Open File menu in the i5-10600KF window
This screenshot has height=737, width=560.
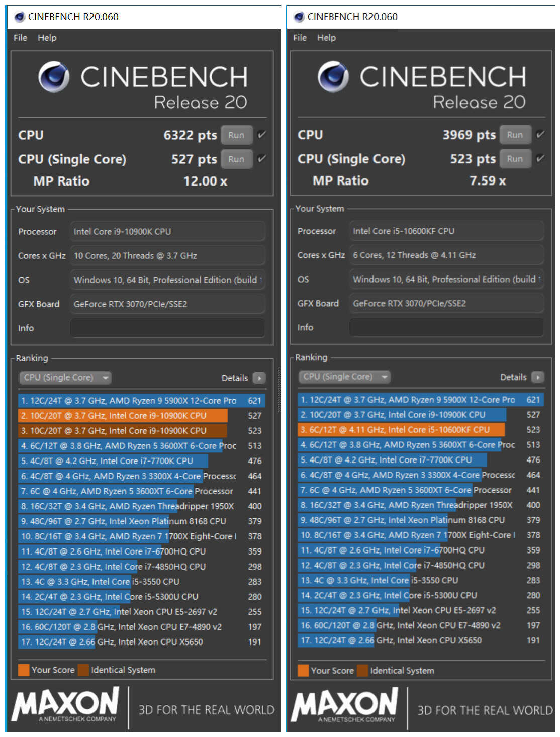pyautogui.click(x=300, y=38)
